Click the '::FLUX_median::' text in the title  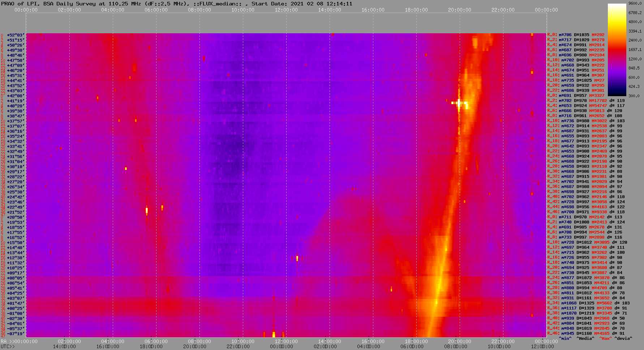coord(217,4)
